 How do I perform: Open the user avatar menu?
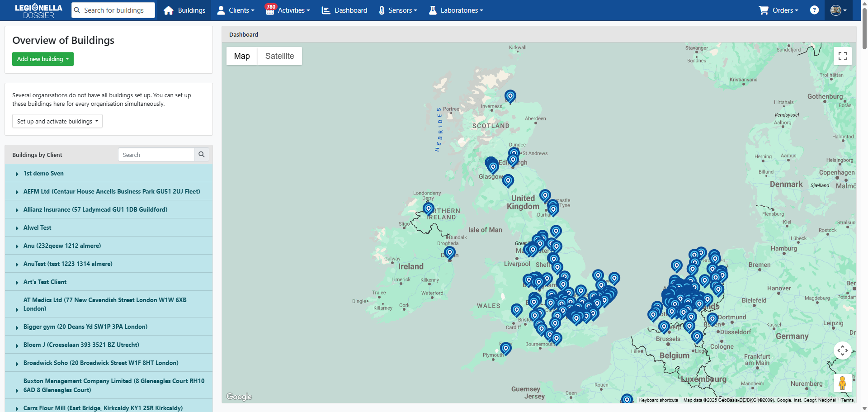click(838, 10)
